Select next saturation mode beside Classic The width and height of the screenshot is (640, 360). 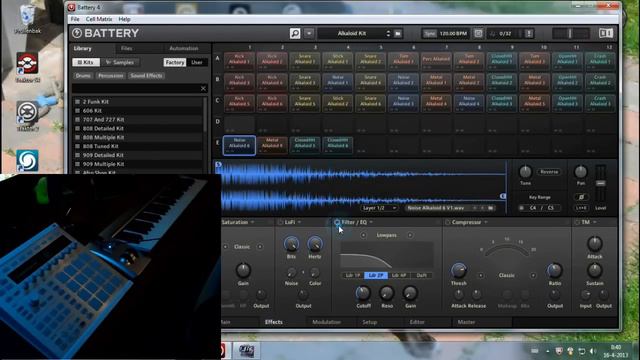260,247
